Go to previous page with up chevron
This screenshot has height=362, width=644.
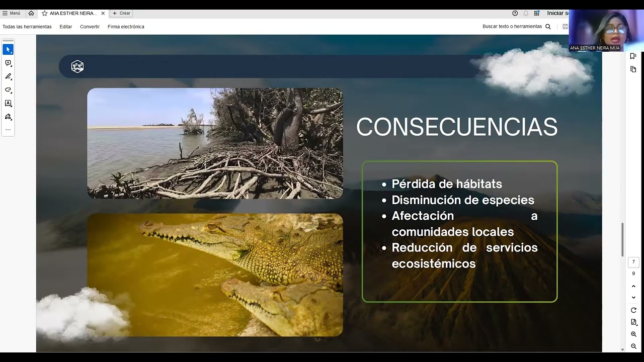633,286
